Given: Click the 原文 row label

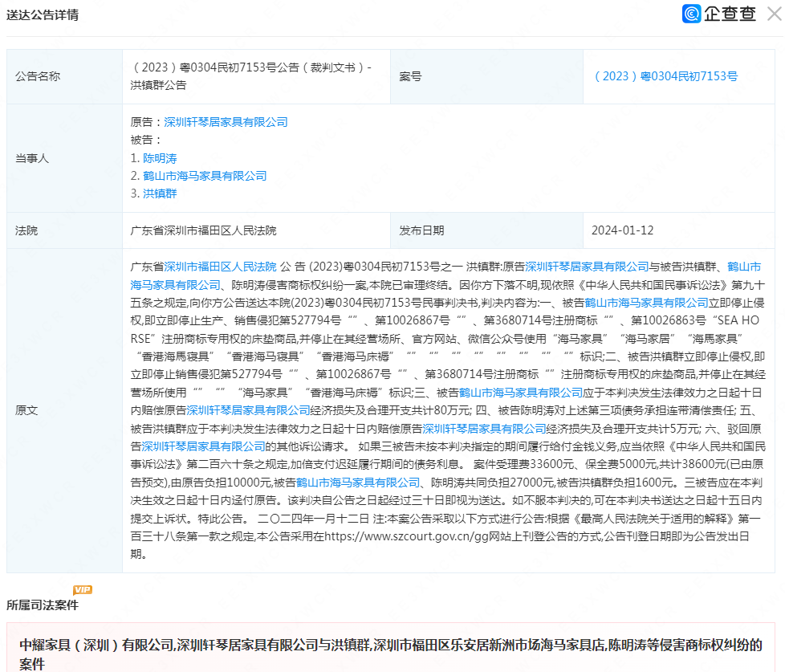Looking at the screenshot, I should coord(26,410).
